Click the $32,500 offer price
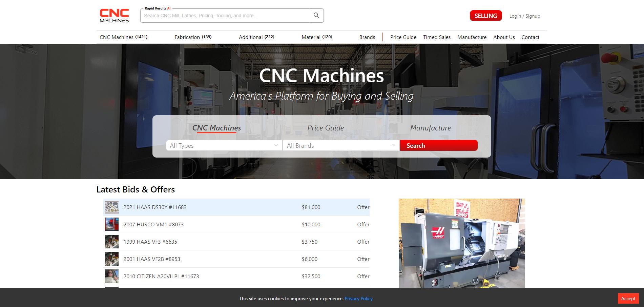Screen dimensions: 644x307 click(x=311, y=276)
